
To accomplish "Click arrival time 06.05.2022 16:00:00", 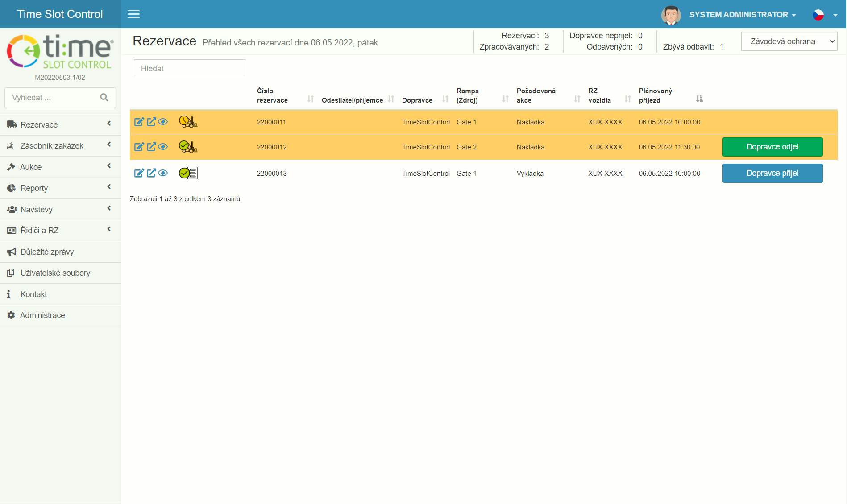I will pyautogui.click(x=669, y=173).
